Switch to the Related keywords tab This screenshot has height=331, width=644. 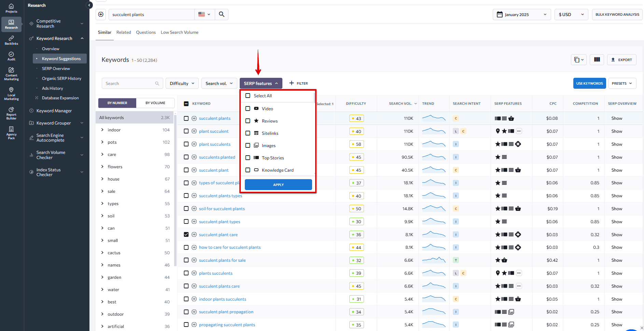[124, 32]
